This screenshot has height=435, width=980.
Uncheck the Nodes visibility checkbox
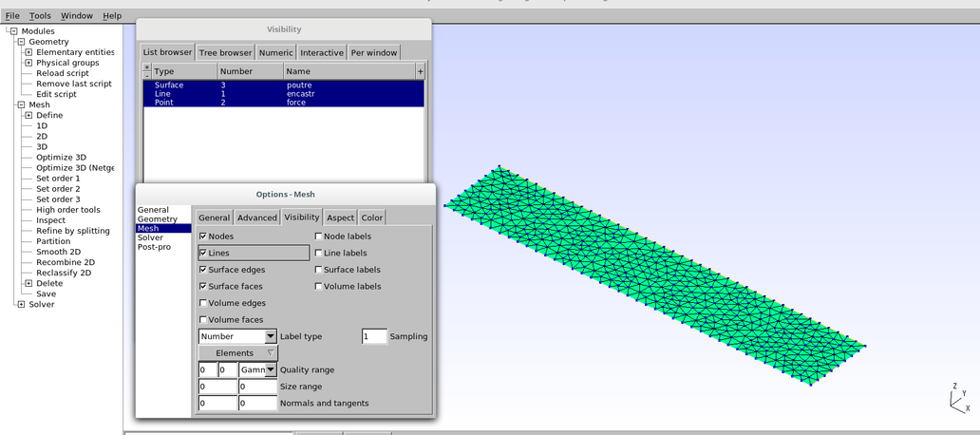(203, 236)
